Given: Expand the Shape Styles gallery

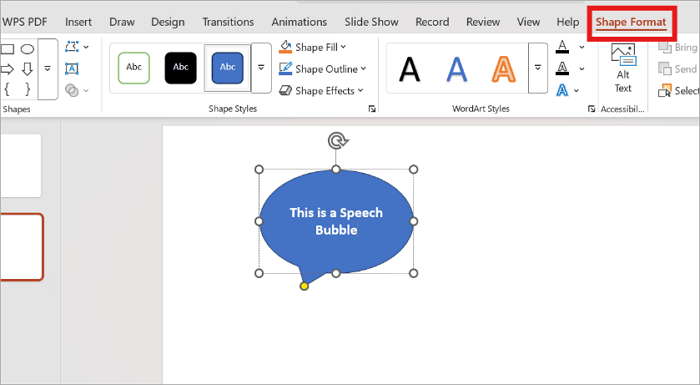Looking at the screenshot, I should coord(261,68).
